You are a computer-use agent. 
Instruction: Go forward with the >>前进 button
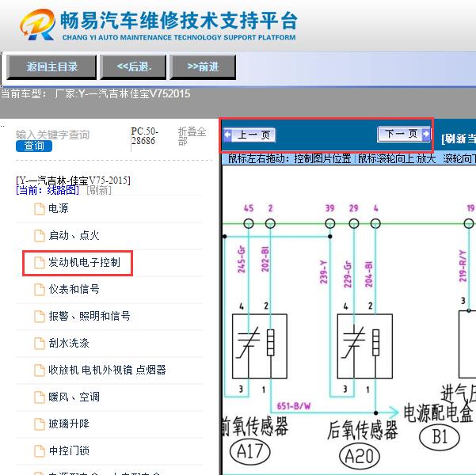[x=203, y=67]
